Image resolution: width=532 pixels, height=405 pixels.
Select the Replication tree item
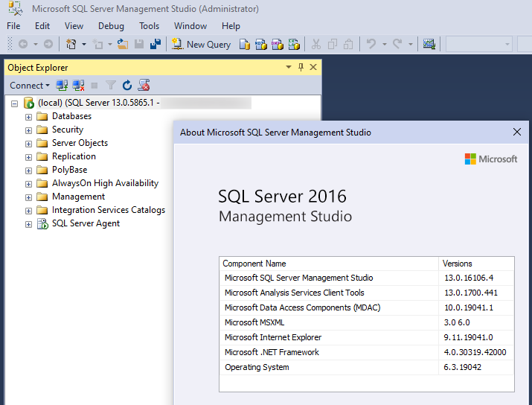click(x=74, y=156)
